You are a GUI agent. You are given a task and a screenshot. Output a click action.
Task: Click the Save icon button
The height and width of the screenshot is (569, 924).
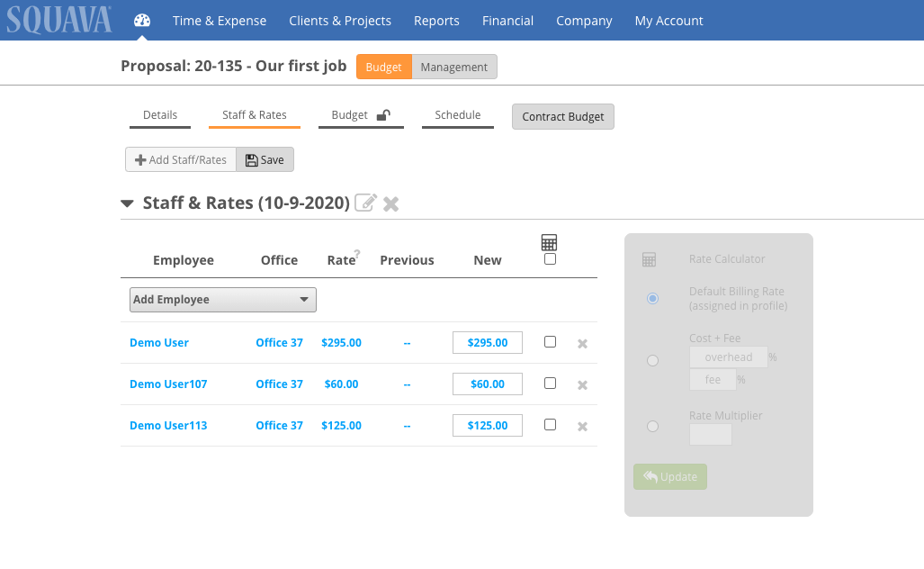pyautogui.click(x=264, y=159)
